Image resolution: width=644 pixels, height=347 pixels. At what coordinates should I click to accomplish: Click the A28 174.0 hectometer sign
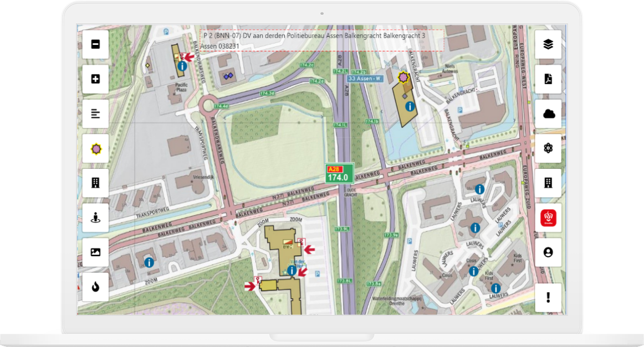[339, 174]
